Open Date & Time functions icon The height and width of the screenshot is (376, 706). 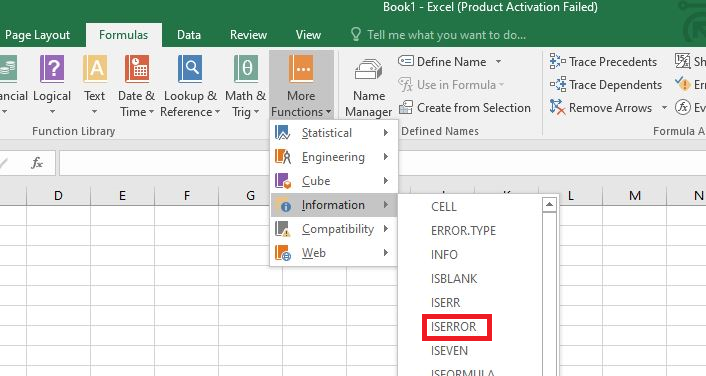click(137, 69)
